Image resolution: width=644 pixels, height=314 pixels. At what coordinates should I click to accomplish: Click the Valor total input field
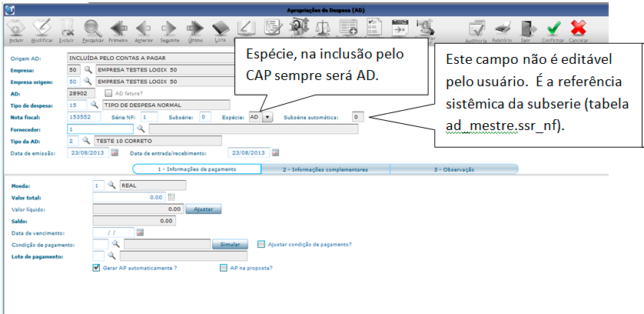coord(129,197)
